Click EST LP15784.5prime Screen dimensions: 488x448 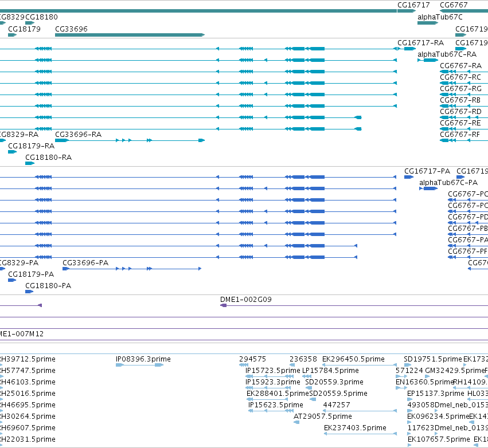pos(330,371)
